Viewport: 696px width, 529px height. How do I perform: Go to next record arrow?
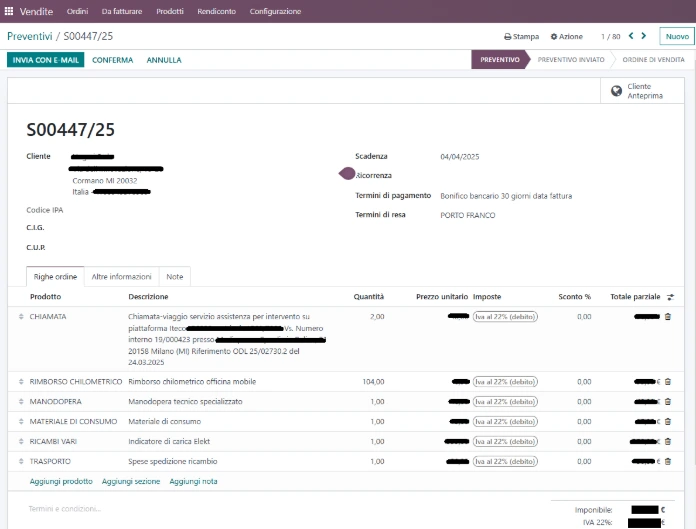pos(644,36)
